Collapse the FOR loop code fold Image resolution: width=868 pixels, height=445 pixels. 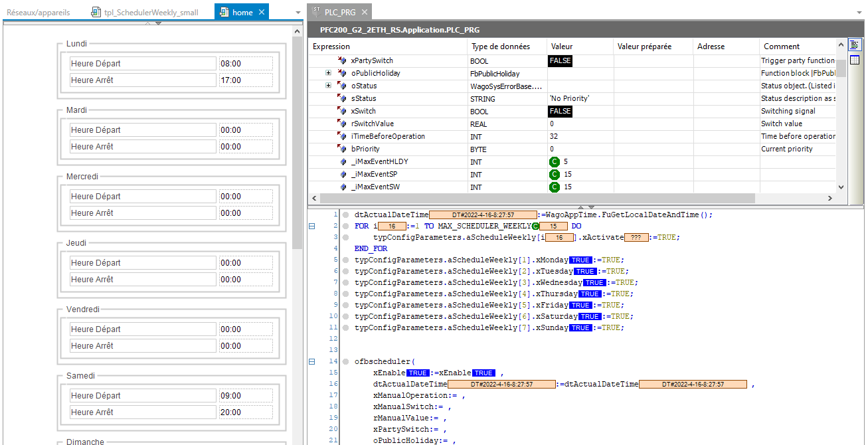click(x=312, y=226)
